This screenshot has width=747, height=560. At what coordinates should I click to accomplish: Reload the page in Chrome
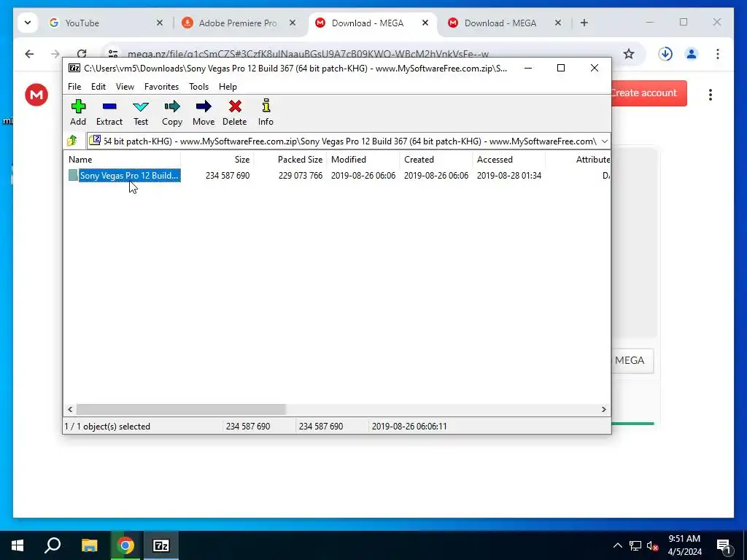coord(82,54)
